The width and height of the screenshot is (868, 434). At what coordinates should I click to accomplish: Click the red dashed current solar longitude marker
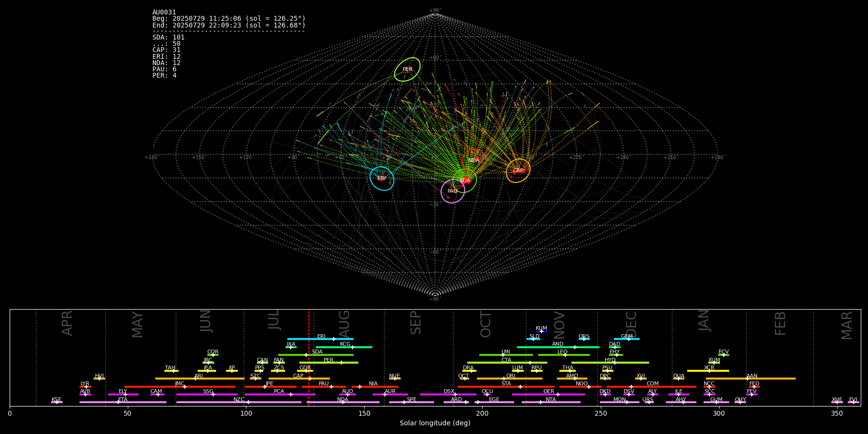pos(309,357)
